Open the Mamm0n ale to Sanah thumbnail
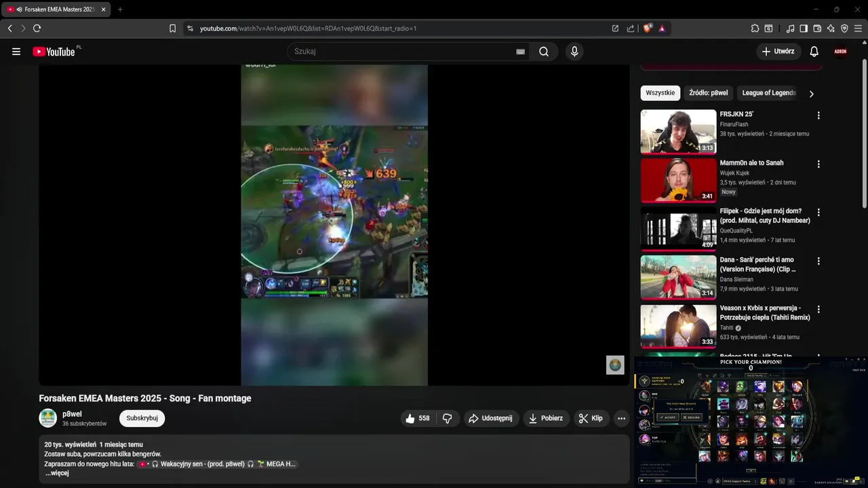868x488 pixels. (678, 180)
